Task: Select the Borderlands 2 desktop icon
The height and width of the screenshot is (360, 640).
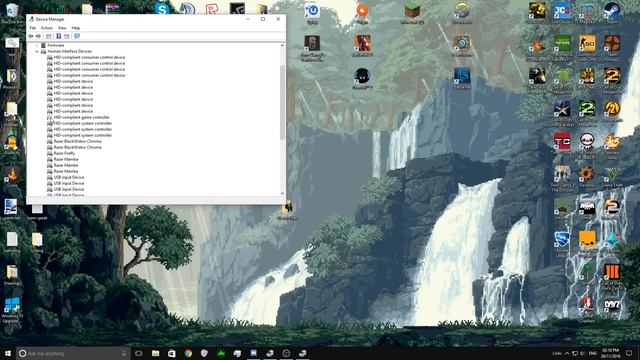Action: click(612, 110)
